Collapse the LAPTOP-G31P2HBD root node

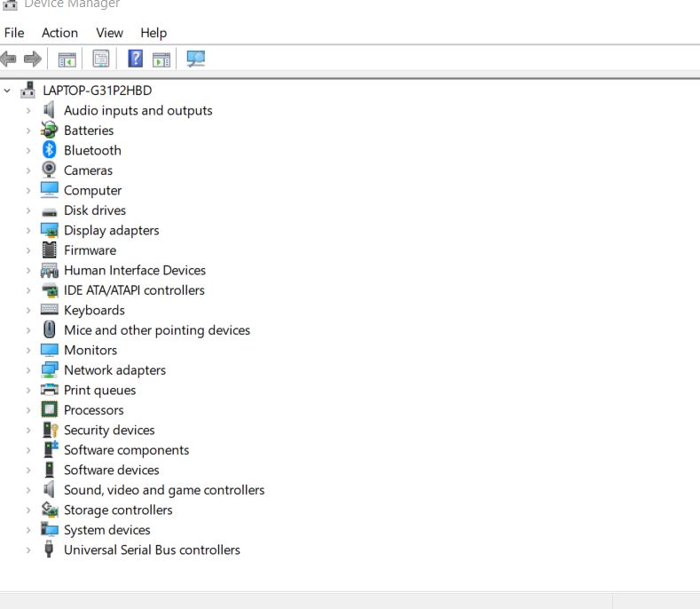pyautogui.click(x=7, y=91)
